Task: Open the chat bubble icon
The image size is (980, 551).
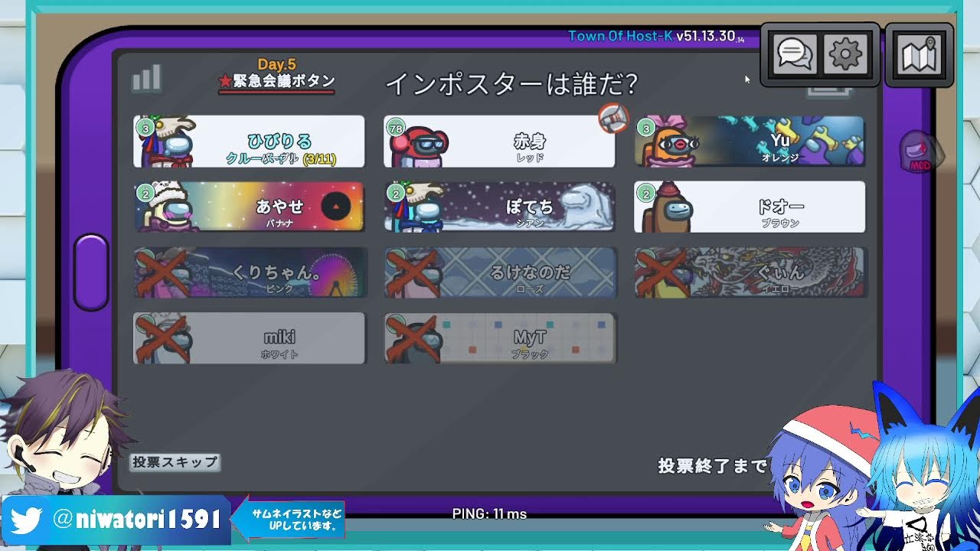Action: [x=795, y=54]
